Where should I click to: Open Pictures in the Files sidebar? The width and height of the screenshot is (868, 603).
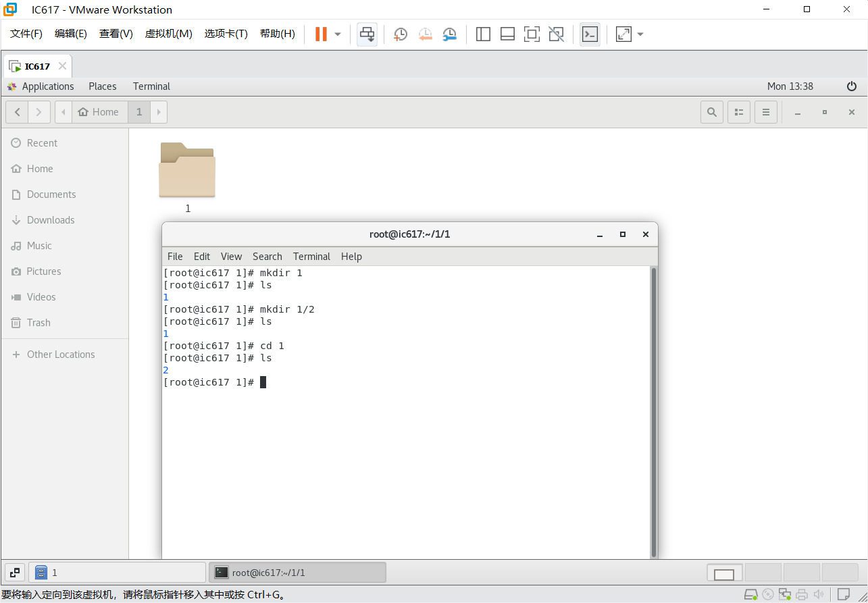click(x=64, y=271)
